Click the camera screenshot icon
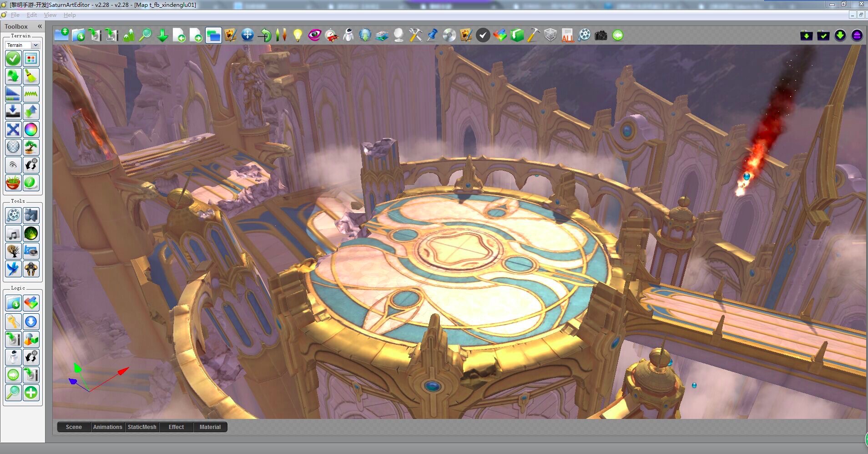868x454 pixels. coord(601,35)
